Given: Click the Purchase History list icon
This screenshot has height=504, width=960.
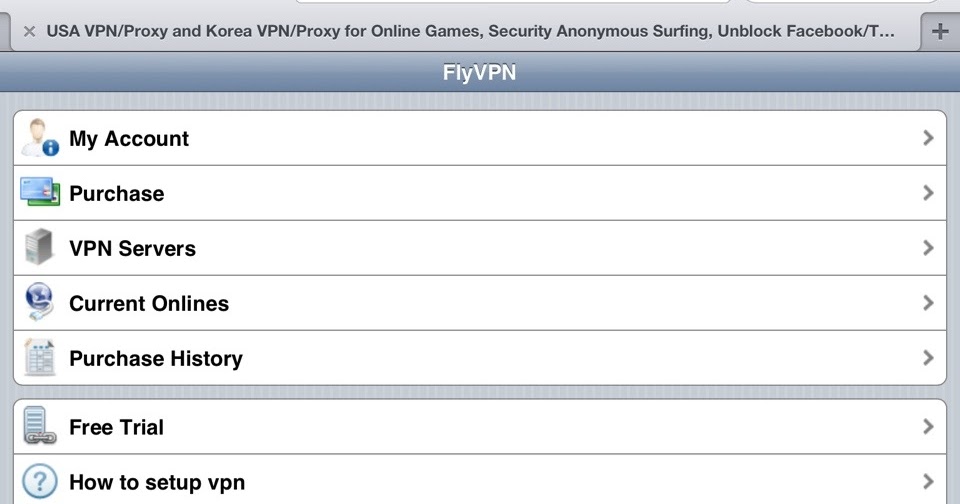Looking at the screenshot, I should (x=40, y=357).
